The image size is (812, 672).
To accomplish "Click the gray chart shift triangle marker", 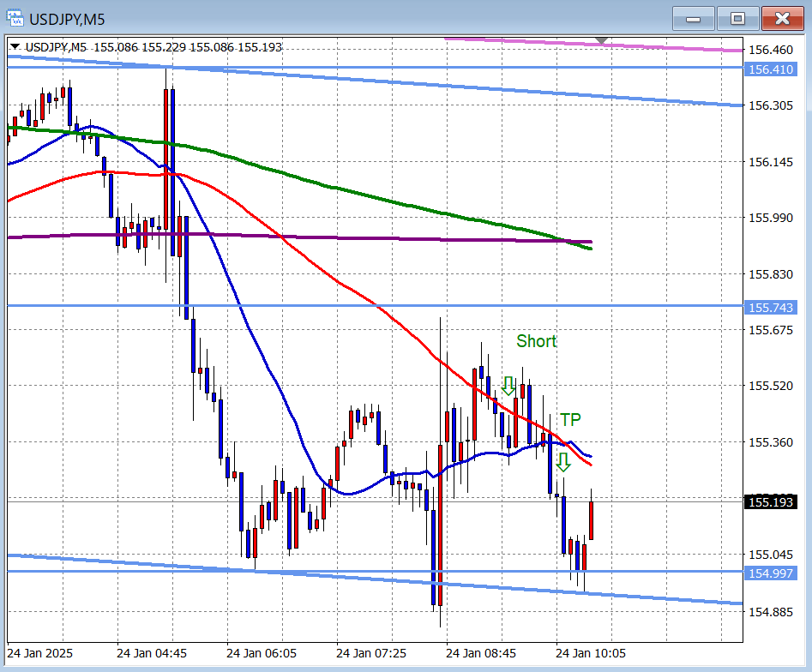I will 603,41.
